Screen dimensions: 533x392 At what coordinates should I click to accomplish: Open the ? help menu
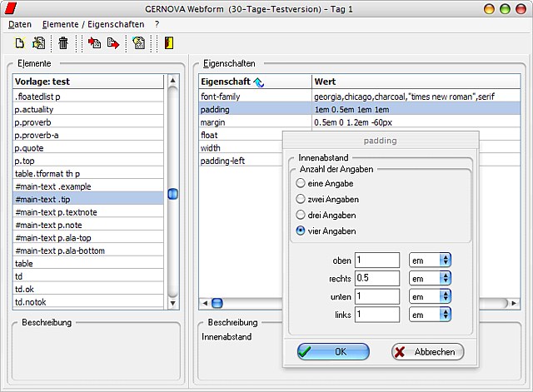[x=157, y=24]
